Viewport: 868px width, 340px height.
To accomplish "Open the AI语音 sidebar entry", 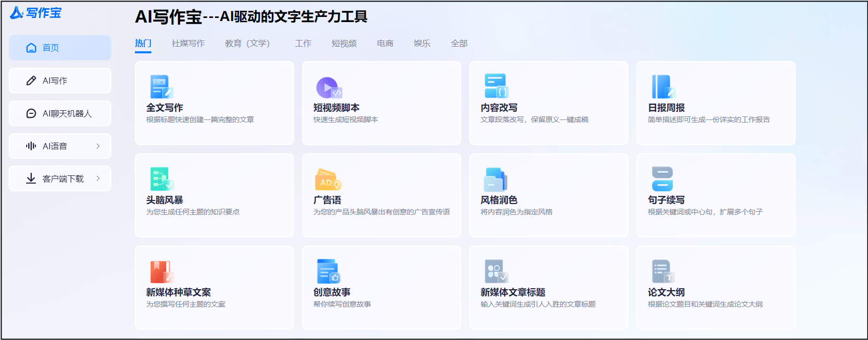I will click(60, 146).
